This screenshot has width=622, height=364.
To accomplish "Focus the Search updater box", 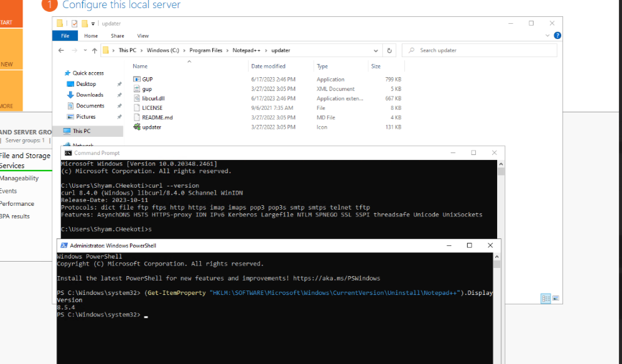I will [x=479, y=50].
